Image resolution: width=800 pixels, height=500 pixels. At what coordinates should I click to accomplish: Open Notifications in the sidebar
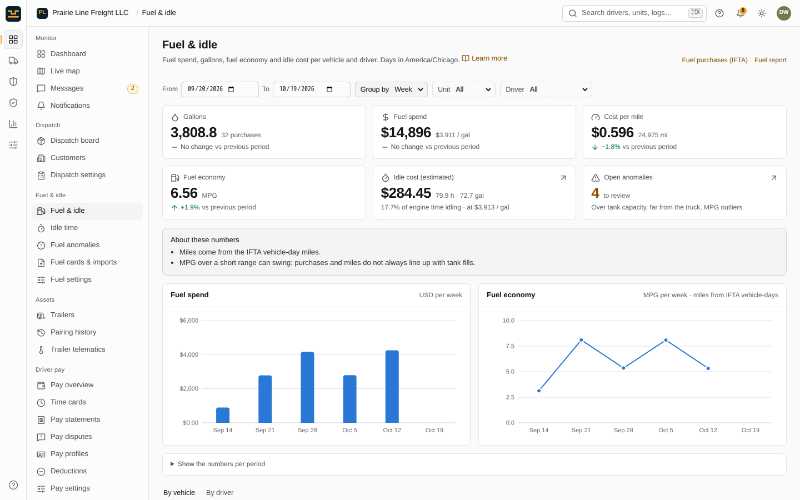(x=88, y=106)
